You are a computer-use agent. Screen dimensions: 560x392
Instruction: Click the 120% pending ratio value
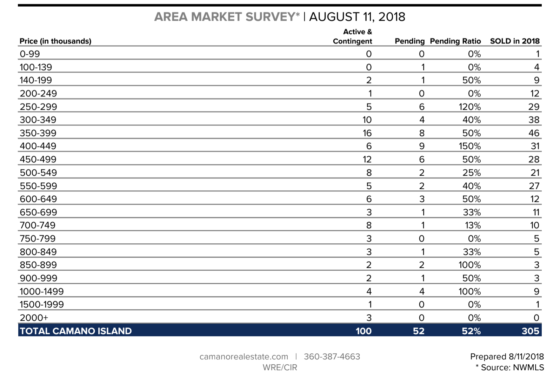click(x=469, y=107)
